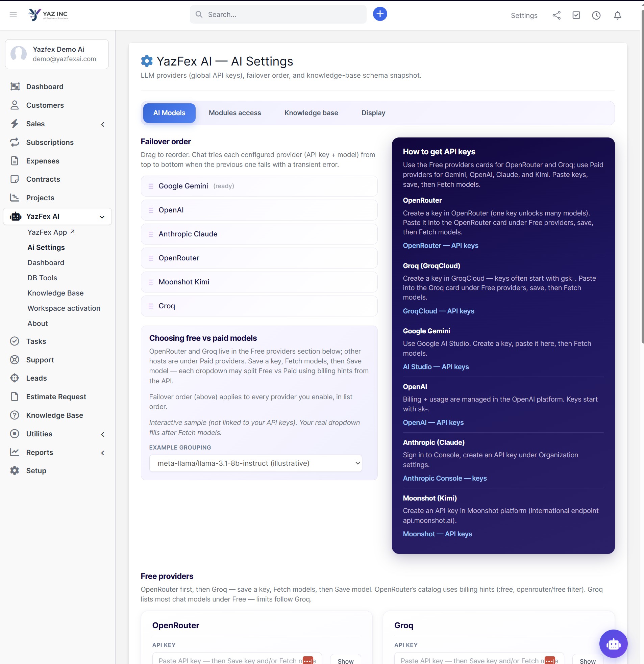Focus the Search input field
Viewport: 644px width, 664px height.
pos(278,15)
